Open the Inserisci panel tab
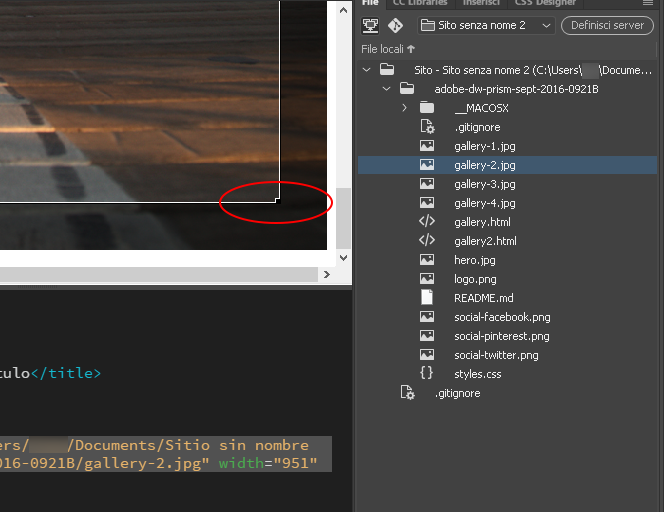Screen dimensions: 664x512 coord(482,3)
